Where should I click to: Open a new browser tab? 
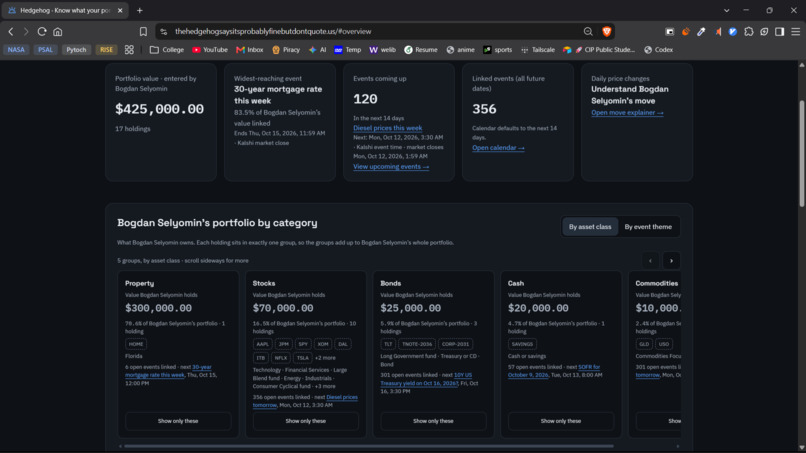pyautogui.click(x=140, y=10)
